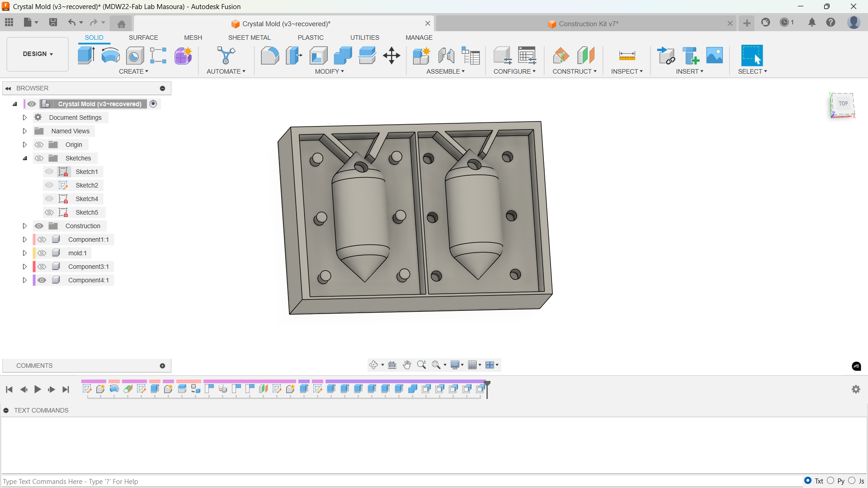Screen dimensions: 868x488
Task: Open the CREATE dropdown menu
Action: click(134, 71)
